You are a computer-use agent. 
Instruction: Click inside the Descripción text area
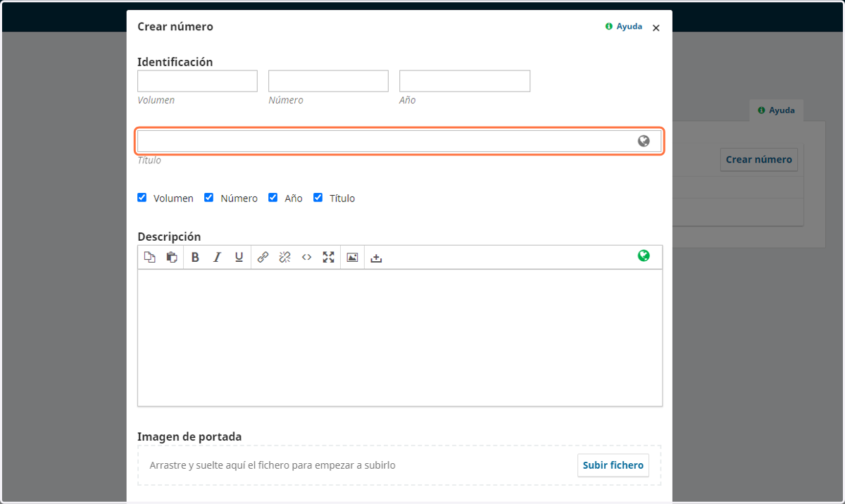(400, 337)
